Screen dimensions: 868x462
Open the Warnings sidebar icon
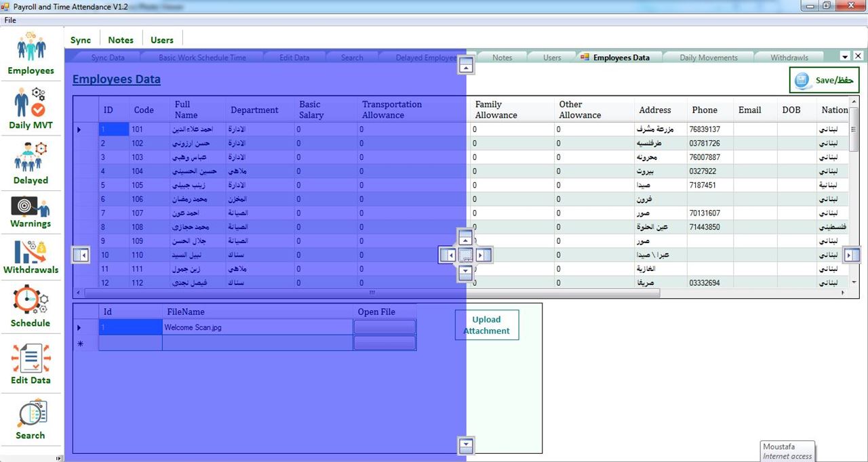[x=31, y=212]
